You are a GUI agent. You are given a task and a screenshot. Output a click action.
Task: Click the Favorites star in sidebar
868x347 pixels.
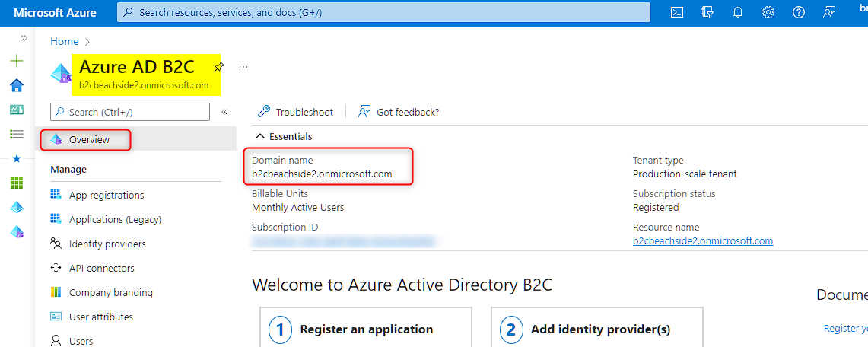pyautogui.click(x=17, y=159)
